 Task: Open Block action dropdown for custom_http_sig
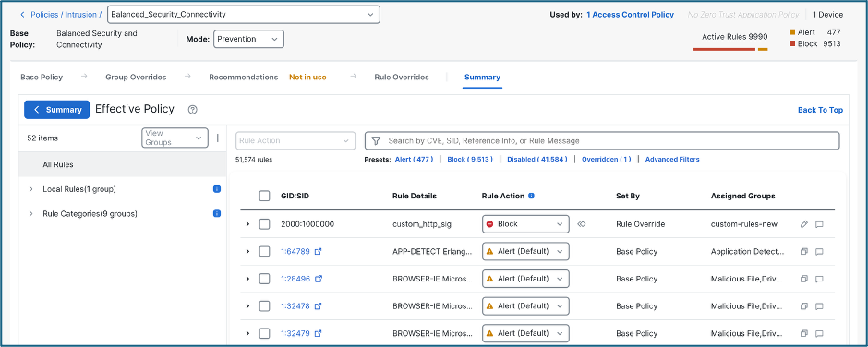coord(526,224)
